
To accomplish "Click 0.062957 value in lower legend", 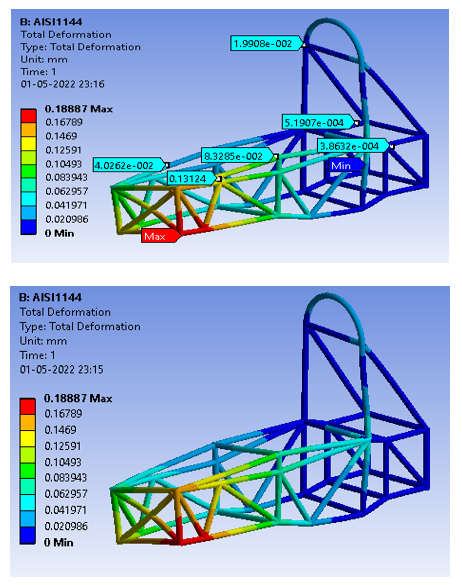I will click(66, 494).
